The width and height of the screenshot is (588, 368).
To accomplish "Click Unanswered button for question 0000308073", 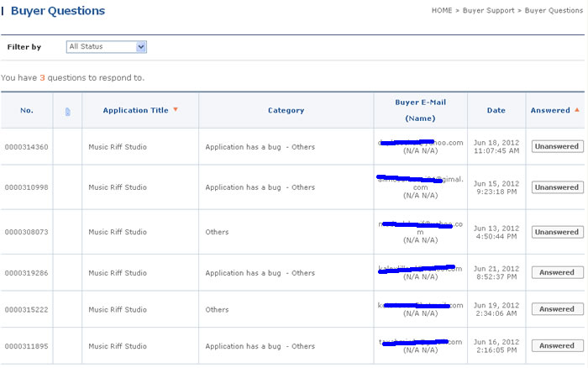I will coord(557,232).
